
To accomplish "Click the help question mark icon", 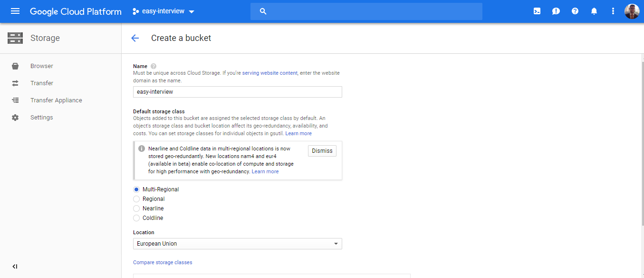I will pos(575,11).
